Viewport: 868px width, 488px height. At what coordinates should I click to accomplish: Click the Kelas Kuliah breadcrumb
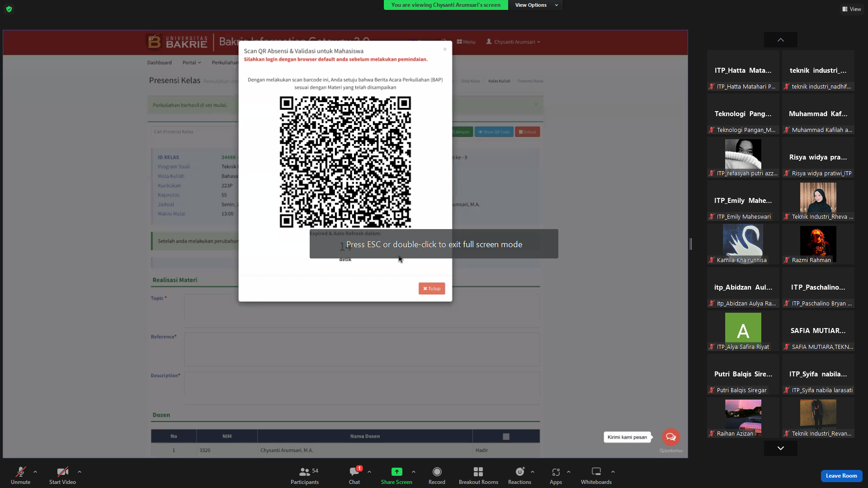point(499,81)
